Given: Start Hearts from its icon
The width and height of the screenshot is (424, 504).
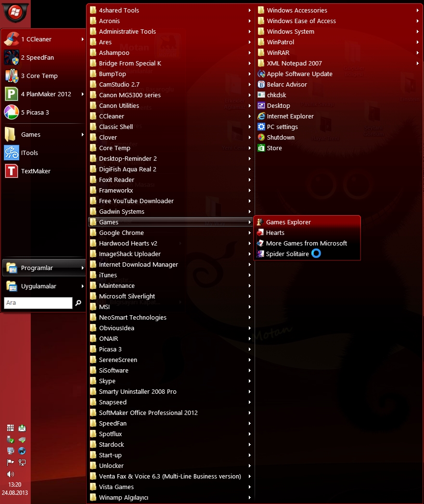Looking at the screenshot, I should coord(260,233).
